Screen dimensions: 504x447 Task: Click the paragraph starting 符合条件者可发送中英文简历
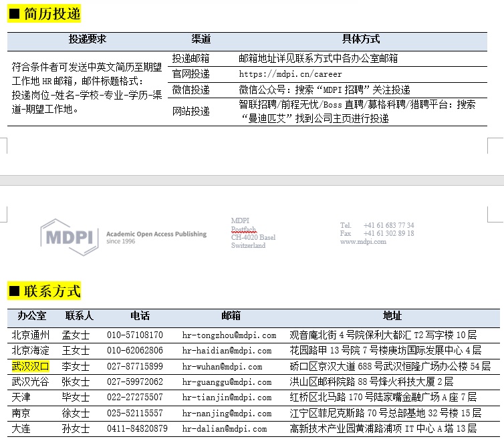(87, 88)
